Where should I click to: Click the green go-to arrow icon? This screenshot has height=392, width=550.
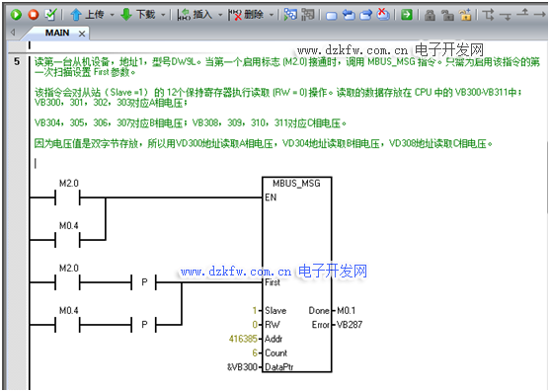(407, 15)
